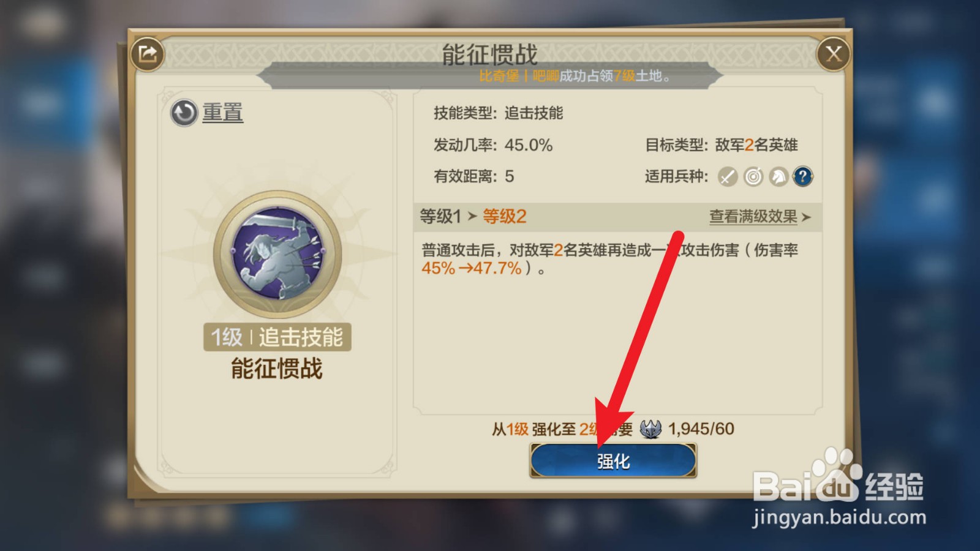The width and height of the screenshot is (980, 551).
Task: Click the 1级 追击技能 level badge
Action: (277, 337)
